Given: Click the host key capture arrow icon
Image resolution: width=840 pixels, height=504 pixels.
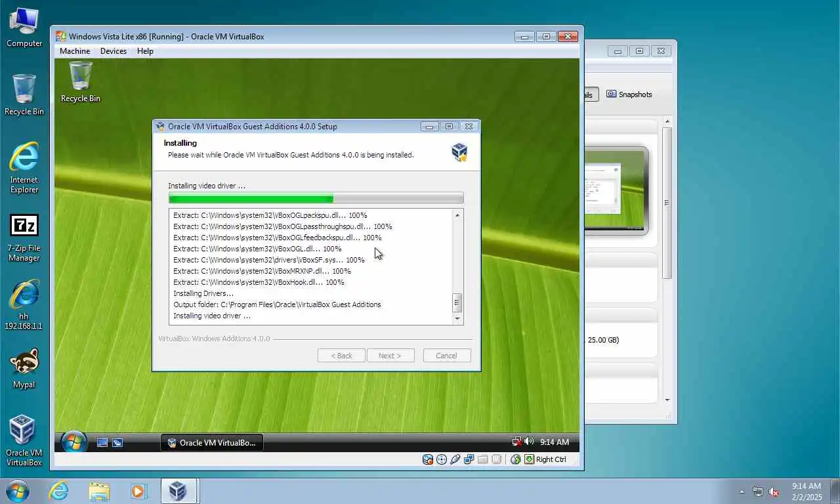Looking at the screenshot, I should [x=529, y=459].
